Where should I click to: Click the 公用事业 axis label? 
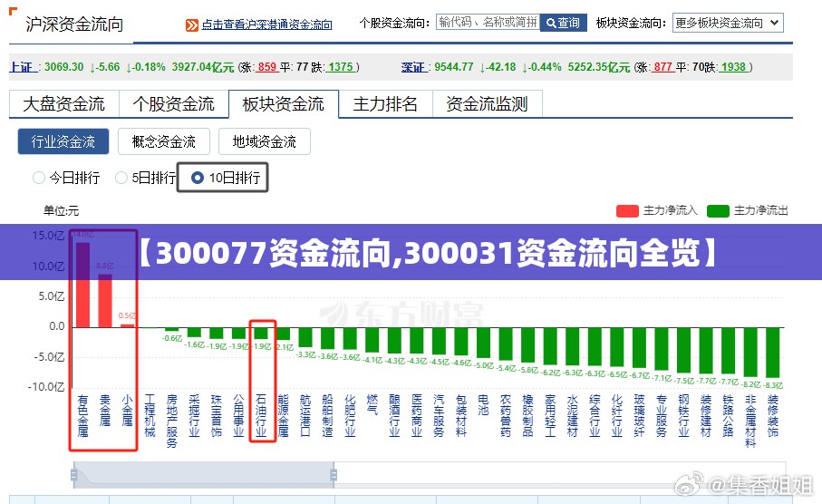pos(239,416)
